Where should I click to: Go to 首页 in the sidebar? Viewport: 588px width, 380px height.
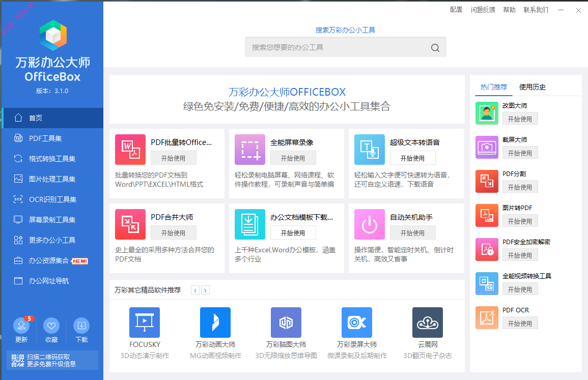[52, 118]
